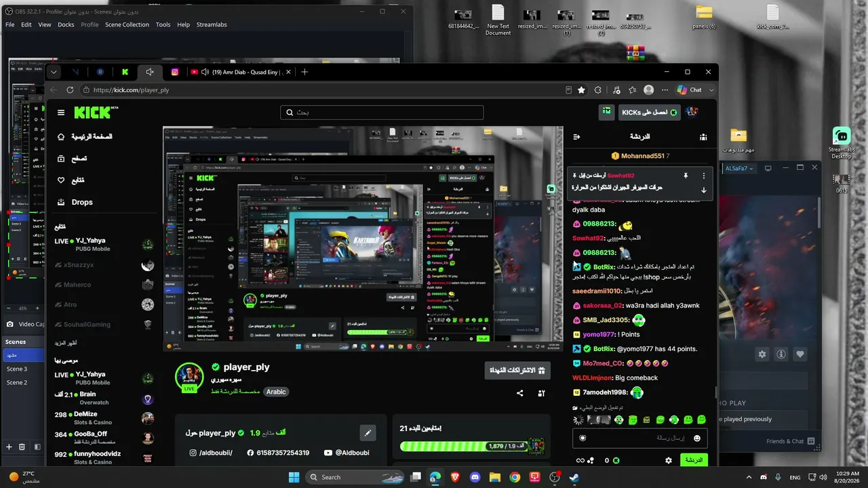Image resolution: width=868 pixels, height=488 pixels.
Task: Click the chat message input field
Action: pos(639,439)
